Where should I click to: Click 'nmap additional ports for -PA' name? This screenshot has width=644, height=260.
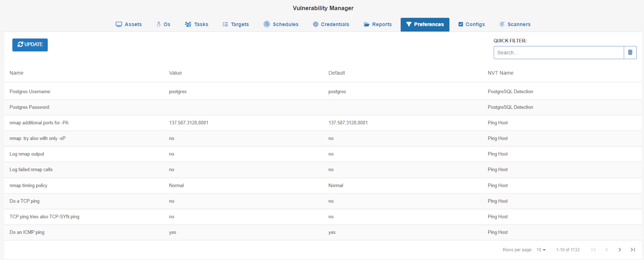click(x=39, y=123)
